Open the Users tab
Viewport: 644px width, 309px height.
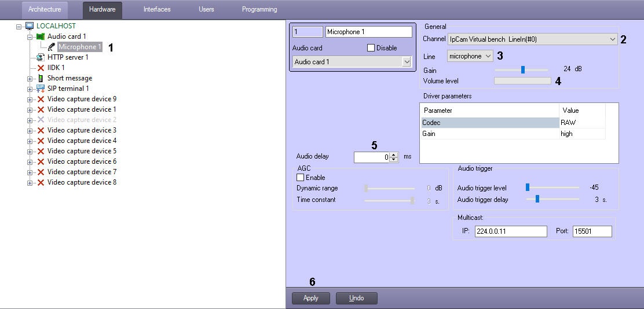click(x=206, y=9)
